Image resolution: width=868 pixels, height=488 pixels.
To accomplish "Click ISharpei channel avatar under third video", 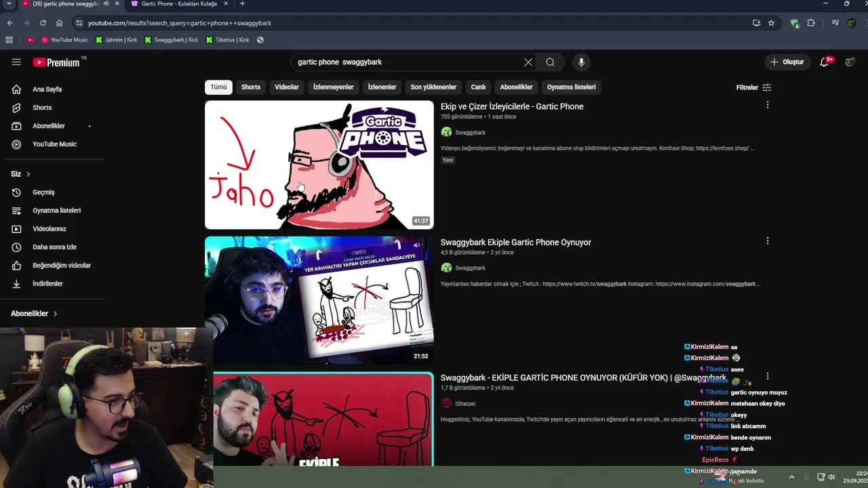I will (446, 403).
